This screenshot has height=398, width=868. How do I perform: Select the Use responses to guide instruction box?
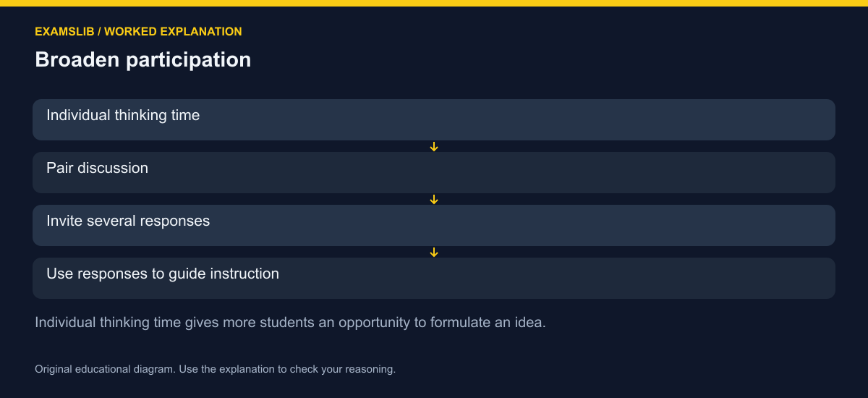[x=434, y=278]
